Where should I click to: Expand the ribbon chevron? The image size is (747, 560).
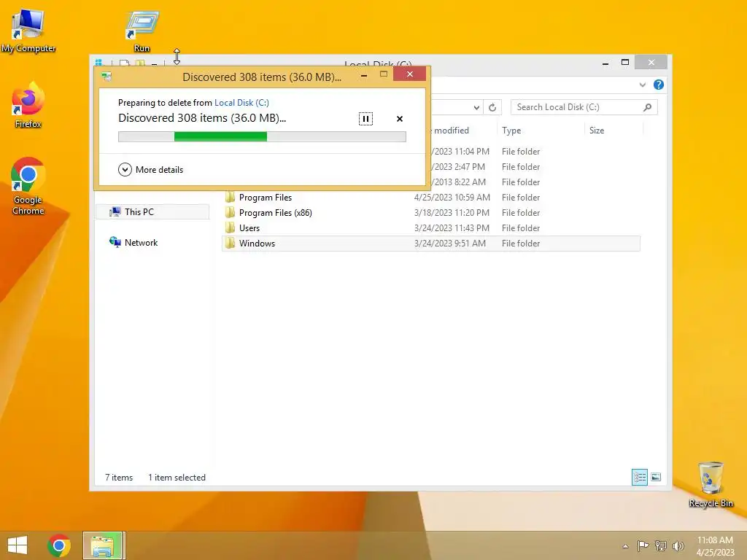pos(643,85)
